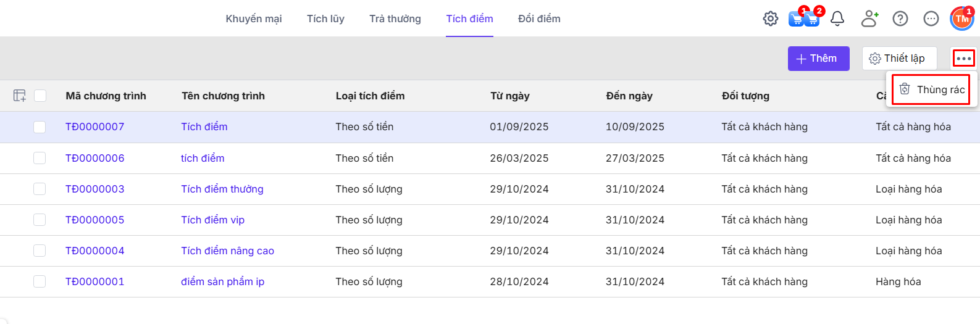Open the TM user avatar
Viewport: 980px width, 324px height.
[x=962, y=19]
